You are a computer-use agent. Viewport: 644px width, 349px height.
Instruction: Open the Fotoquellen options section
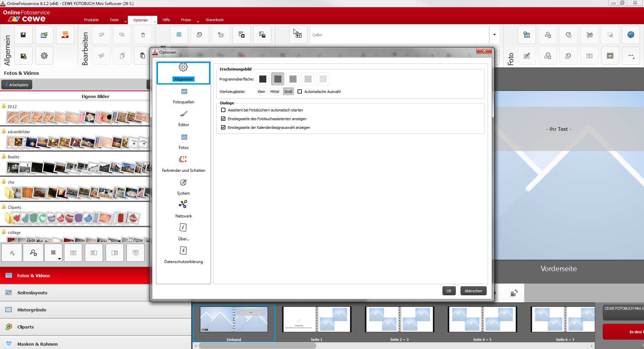(x=183, y=96)
